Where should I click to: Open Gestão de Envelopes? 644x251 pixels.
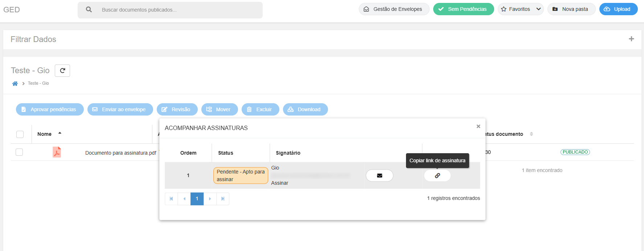pyautogui.click(x=394, y=9)
